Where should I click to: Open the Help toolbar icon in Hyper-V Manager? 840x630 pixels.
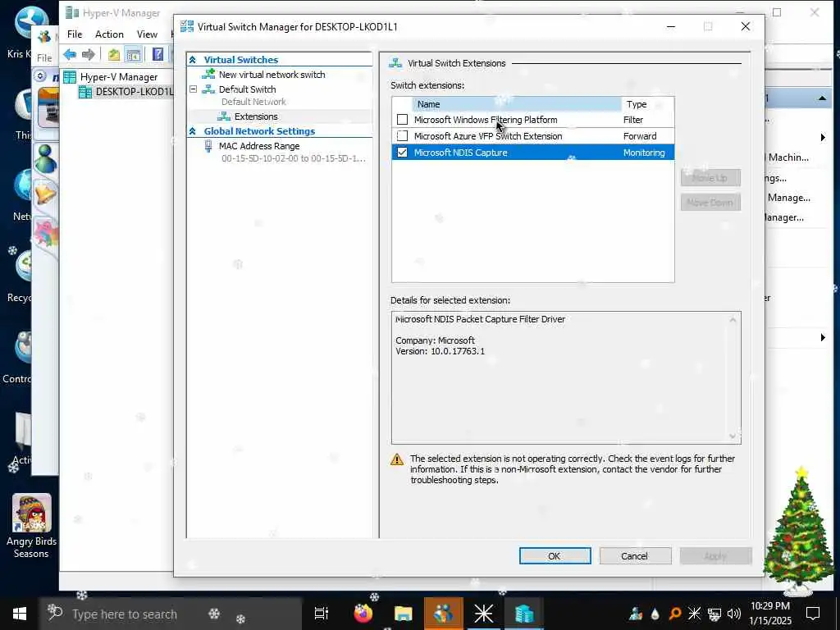157,54
